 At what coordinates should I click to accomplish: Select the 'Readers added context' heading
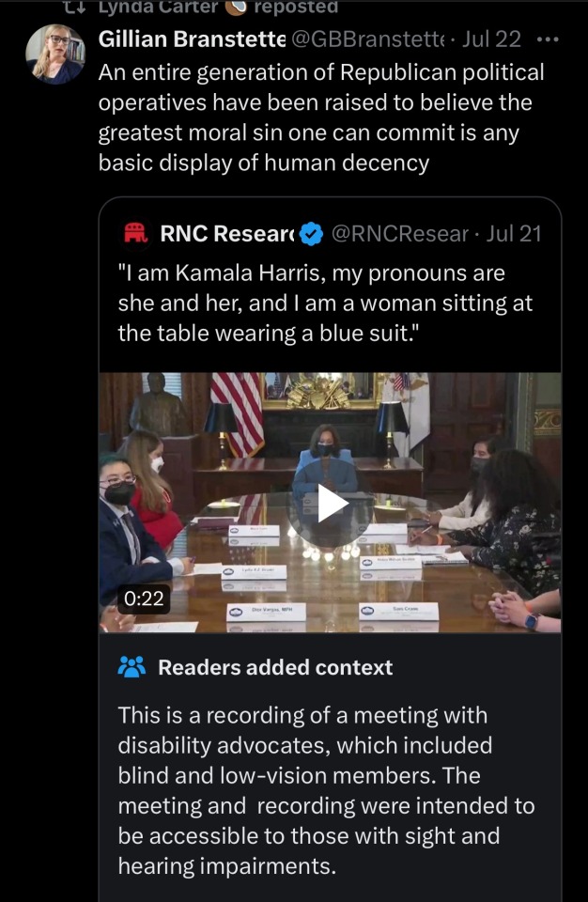274,667
